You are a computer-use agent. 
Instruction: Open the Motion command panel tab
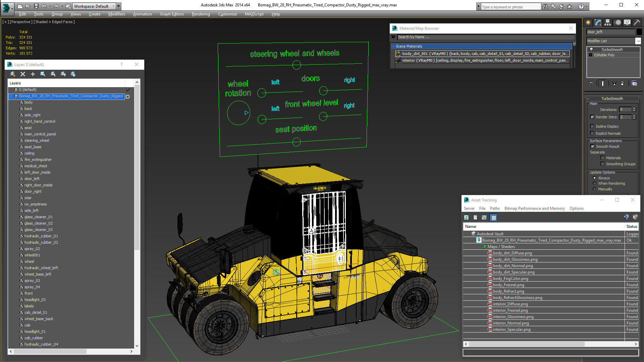tap(618, 22)
